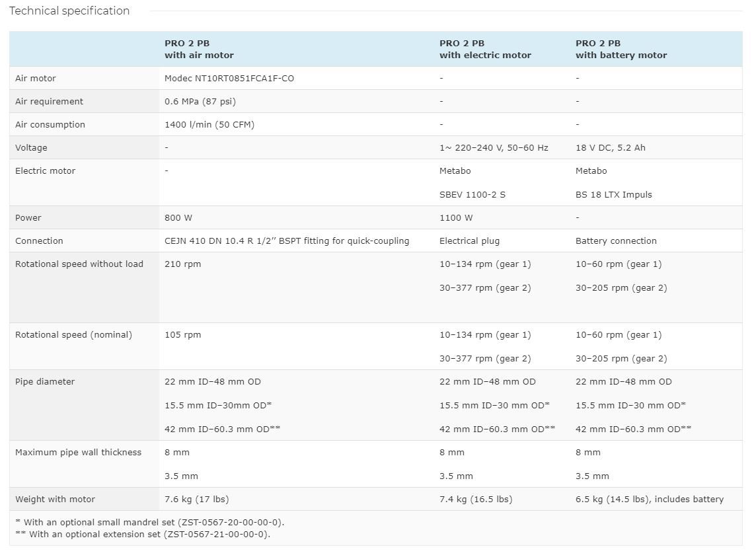The width and height of the screenshot is (756, 559).
Task: Click the 6.5 kg includes battery value
Action: click(649, 499)
